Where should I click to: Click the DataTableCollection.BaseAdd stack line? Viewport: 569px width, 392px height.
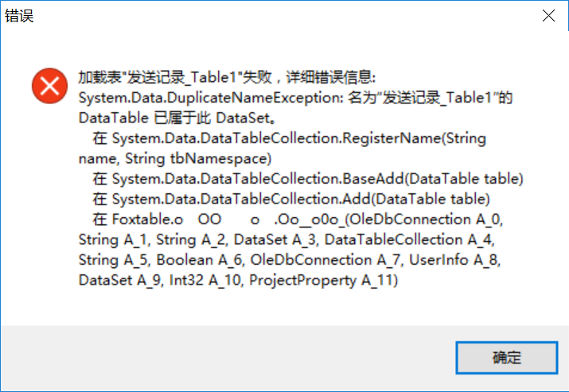(308, 179)
